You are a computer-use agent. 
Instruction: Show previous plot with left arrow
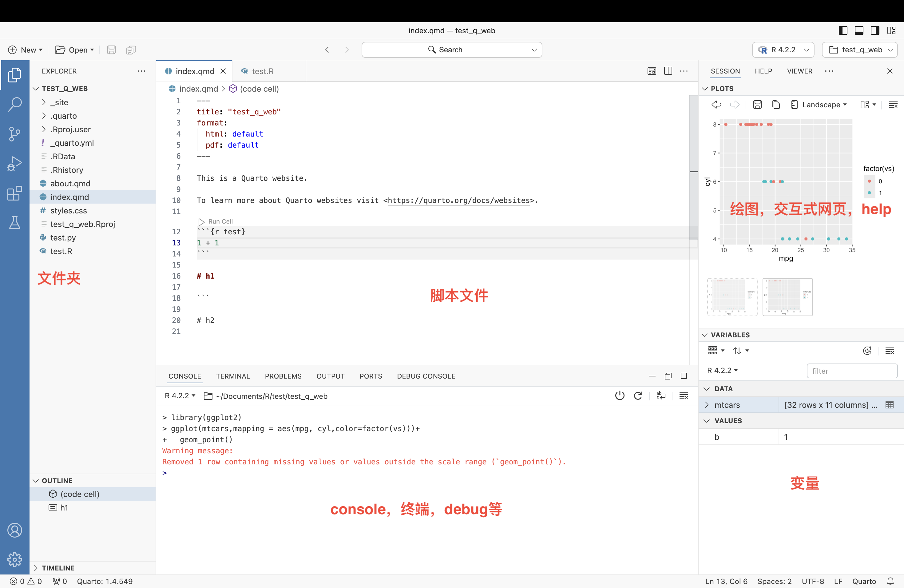(716, 105)
